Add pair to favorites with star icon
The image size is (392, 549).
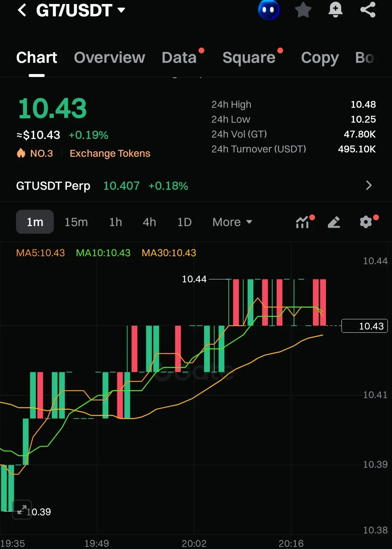pyautogui.click(x=303, y=10)
